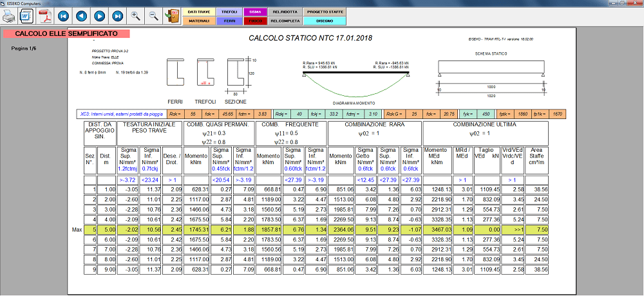Open the DISEGNO section

[325, 21]
